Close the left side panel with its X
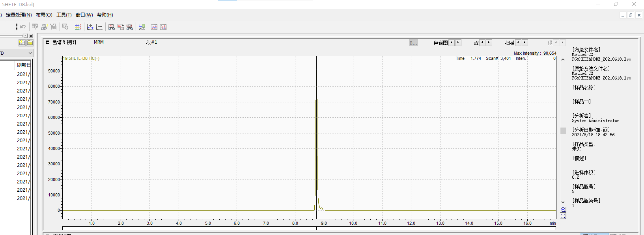Viewport: 644px width, 235px height. [31, 36]
